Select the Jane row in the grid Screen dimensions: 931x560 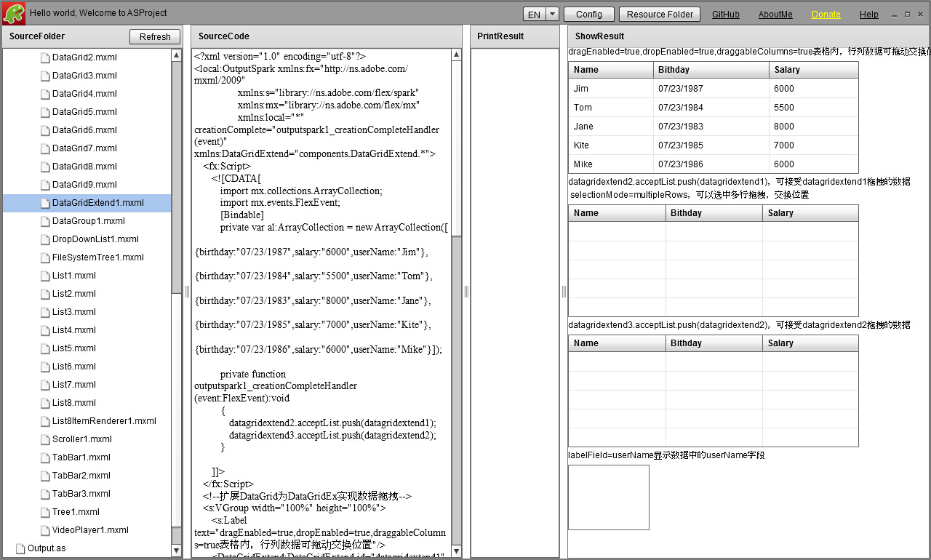click(714, 127)
